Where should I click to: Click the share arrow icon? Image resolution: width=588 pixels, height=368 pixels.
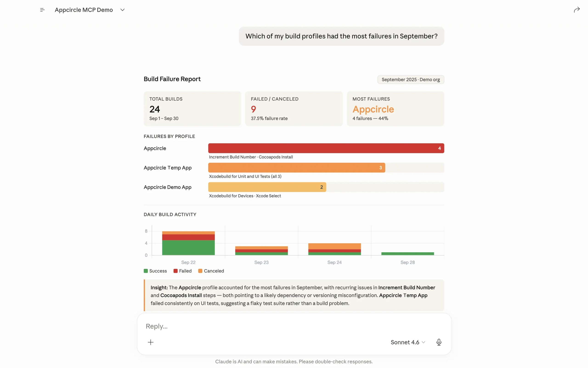coord(577,10)
